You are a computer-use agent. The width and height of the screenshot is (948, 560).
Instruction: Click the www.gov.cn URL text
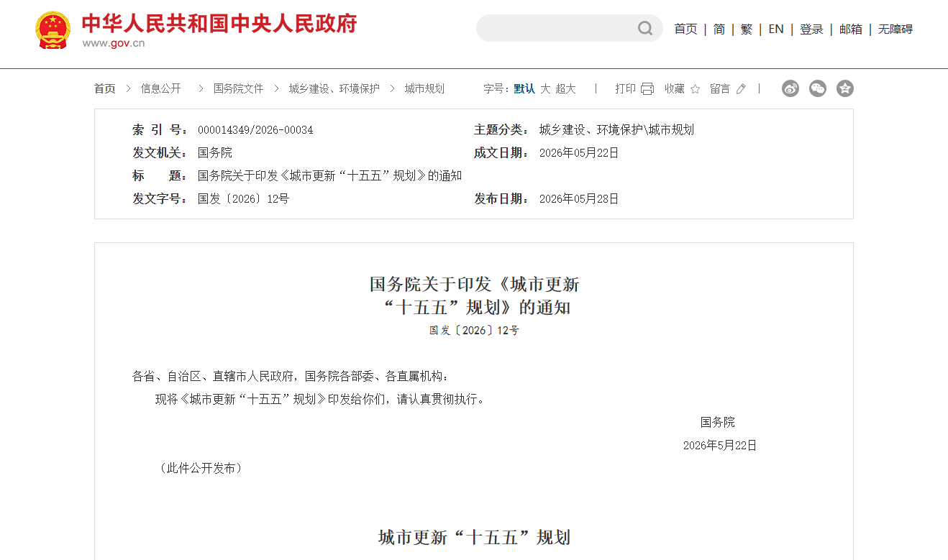114,43
